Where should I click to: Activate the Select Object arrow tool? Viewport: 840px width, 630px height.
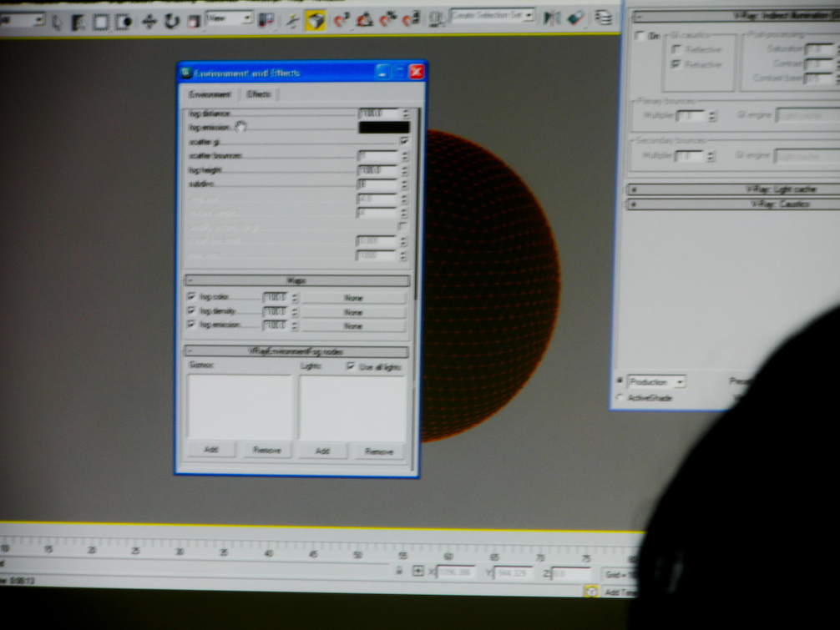point(56,22)
